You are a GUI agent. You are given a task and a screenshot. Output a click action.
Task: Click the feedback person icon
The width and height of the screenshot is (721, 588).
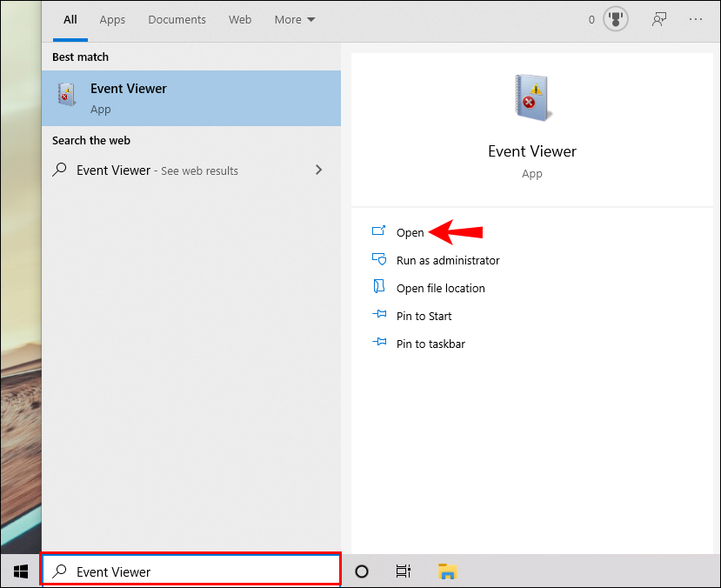click(659, 19)
